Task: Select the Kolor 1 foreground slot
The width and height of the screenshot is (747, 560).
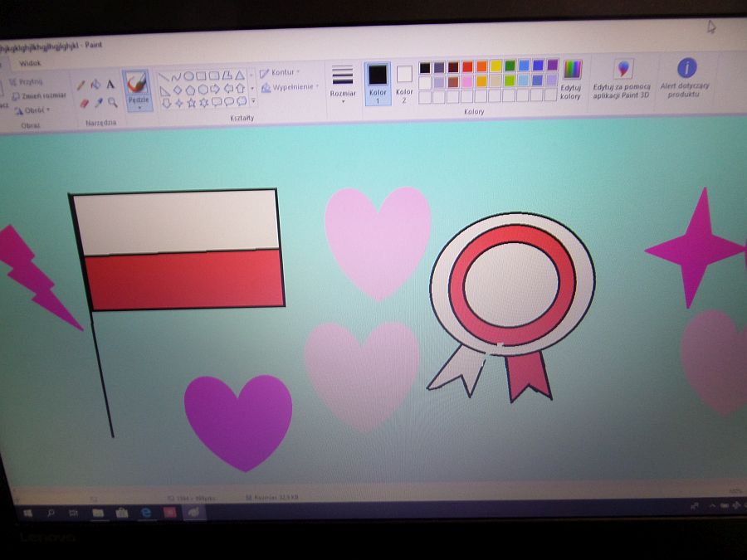Action: [378, 83]
